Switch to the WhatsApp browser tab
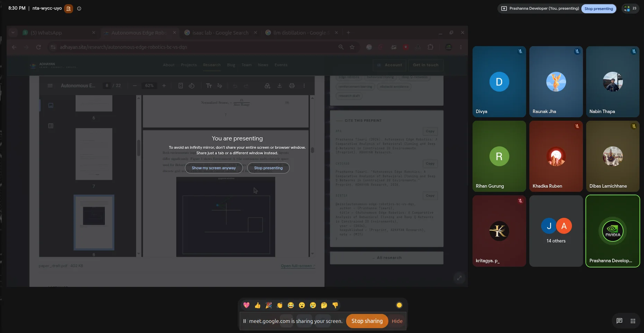Viewport: 644px width, 333px height. click(59, 33)
